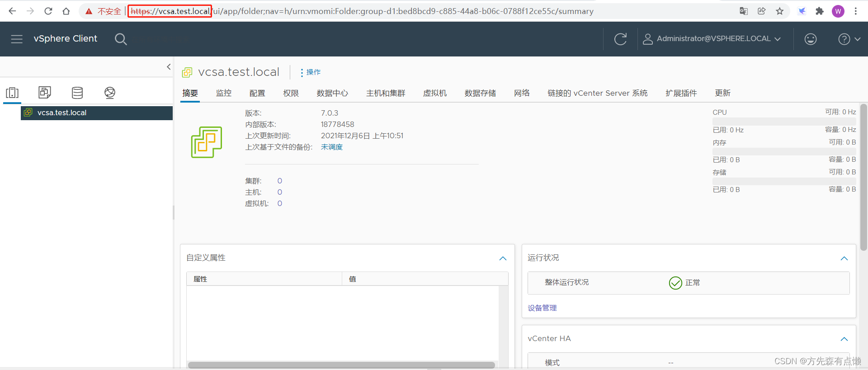
Task: Click the 主机 count value
Action: click(280, 192)
